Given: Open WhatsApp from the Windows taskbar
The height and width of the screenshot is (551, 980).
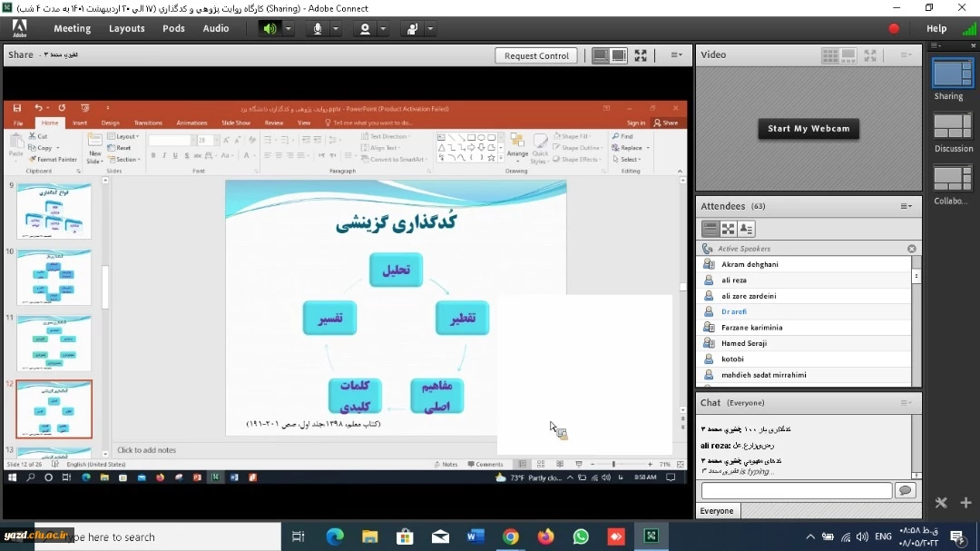Looking at the screenshot, I should (x=581, y=536).
